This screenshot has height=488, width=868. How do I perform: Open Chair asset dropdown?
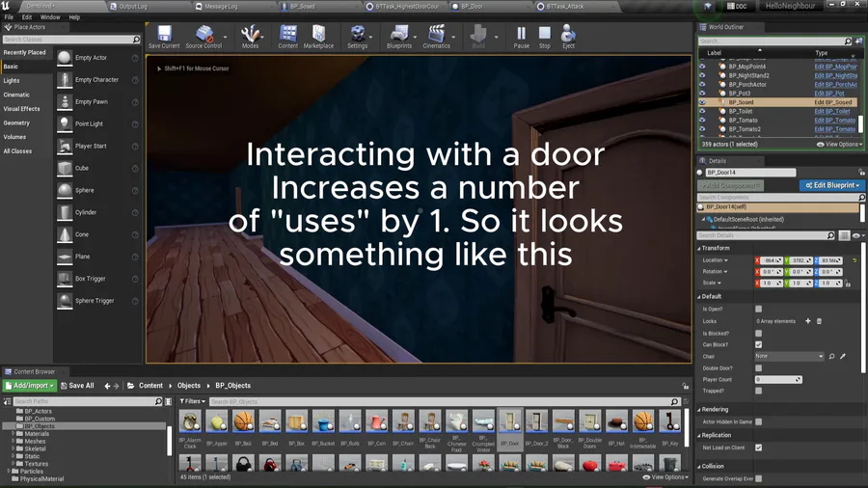[x=789, y=356]
